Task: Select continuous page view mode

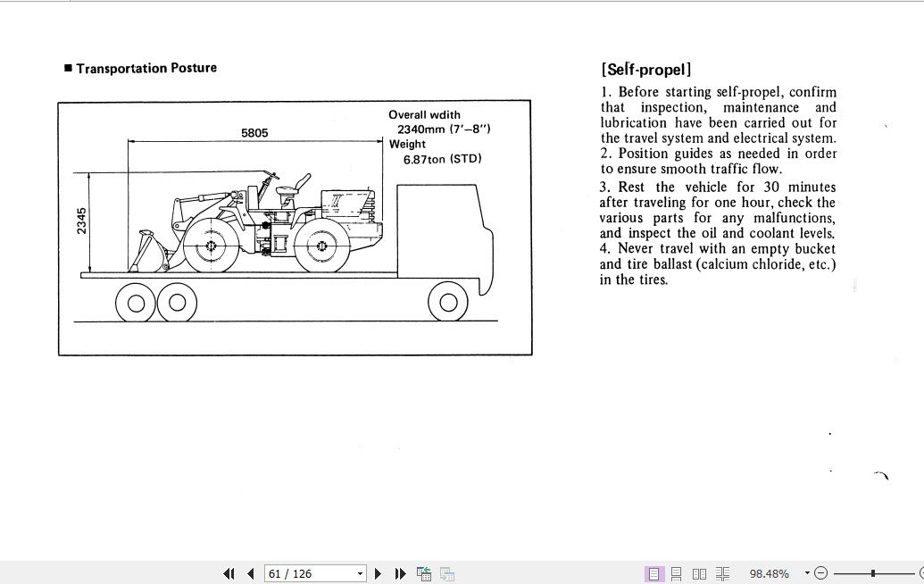Action: pyautogui.click(x=677, y=573)
